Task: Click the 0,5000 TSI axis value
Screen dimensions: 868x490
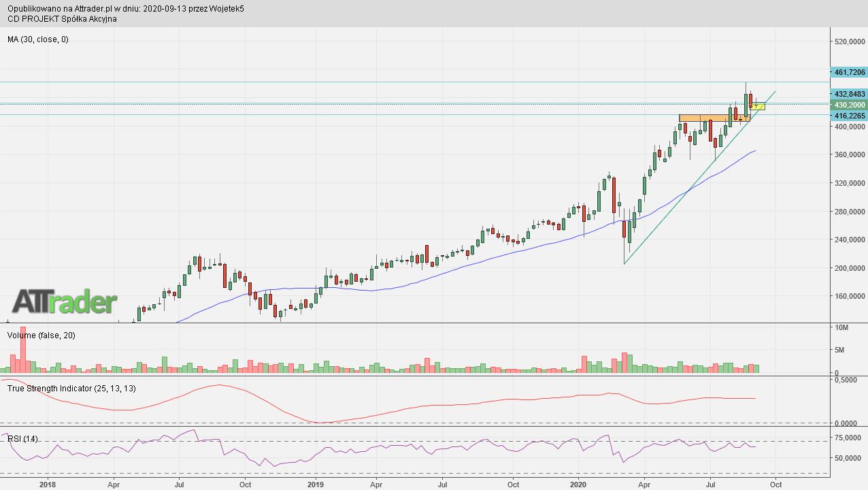Action: coord(847,380)
